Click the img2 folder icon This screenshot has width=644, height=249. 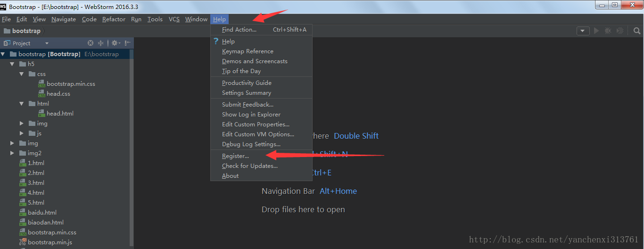click(x=23, y=153)
